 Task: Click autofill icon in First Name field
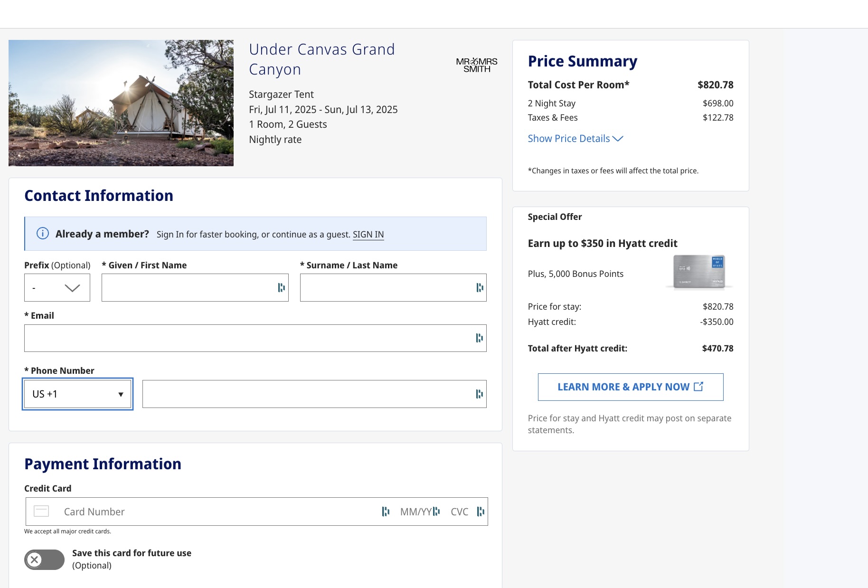(281, 287)
